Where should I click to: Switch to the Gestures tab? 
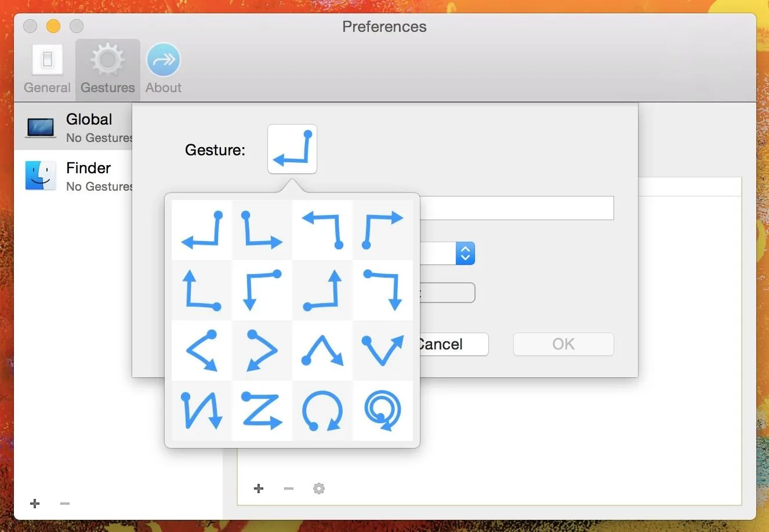108,69
